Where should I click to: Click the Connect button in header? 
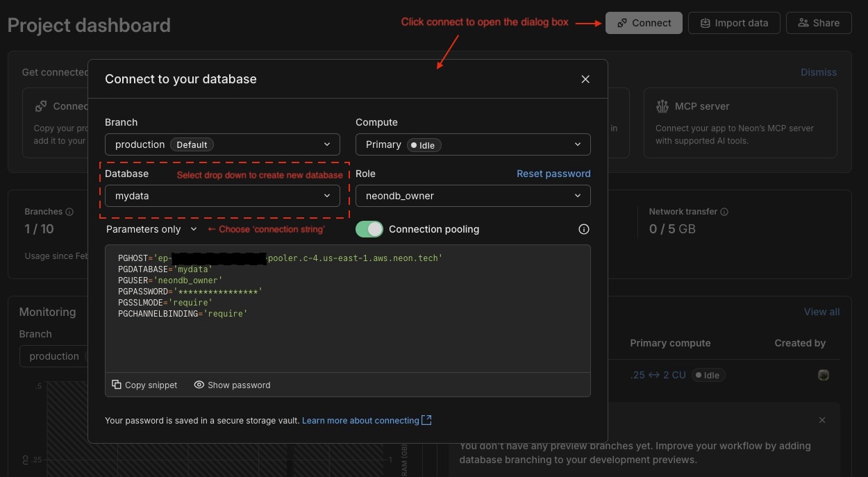(643, 23)
